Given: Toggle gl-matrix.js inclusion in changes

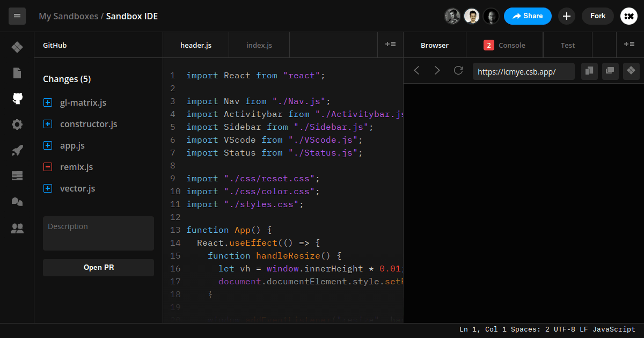Looking at the screenshot, I should [48, 102].
